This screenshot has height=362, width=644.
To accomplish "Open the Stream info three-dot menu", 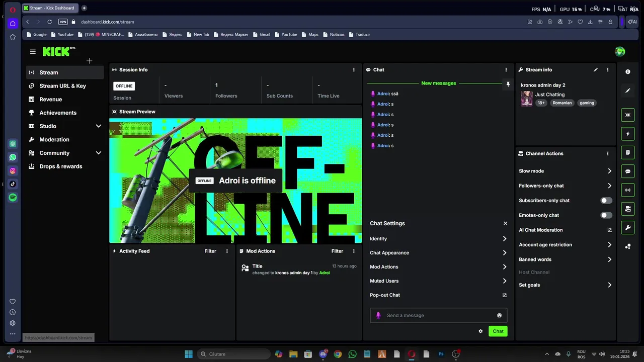I will (x=607, y=70).
